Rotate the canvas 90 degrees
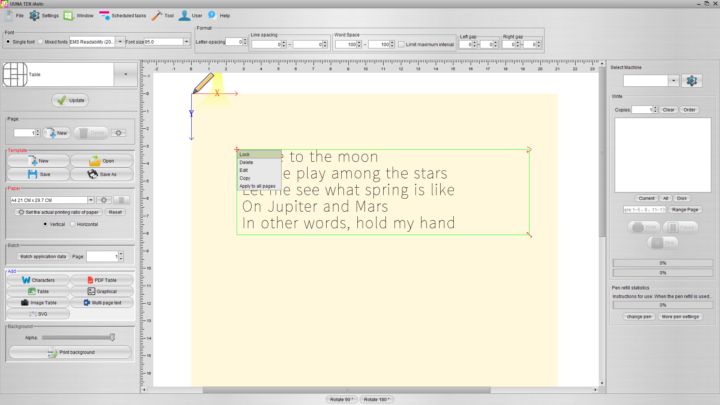The image size is (720, 405). (x=342, y=399)
